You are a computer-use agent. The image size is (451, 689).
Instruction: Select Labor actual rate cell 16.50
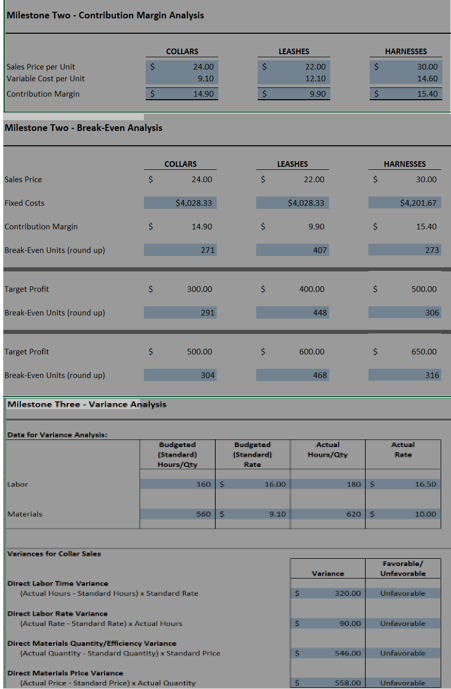(403, 484)
